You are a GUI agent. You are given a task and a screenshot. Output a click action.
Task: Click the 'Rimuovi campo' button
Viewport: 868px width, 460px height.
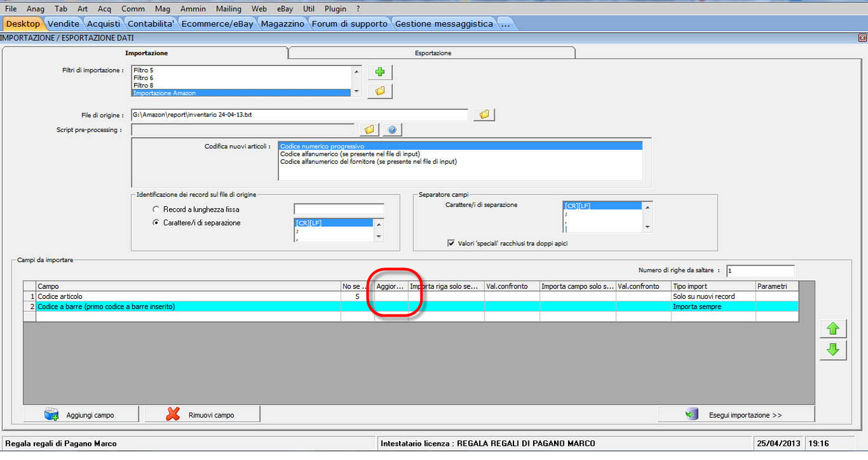pos(202,415)
